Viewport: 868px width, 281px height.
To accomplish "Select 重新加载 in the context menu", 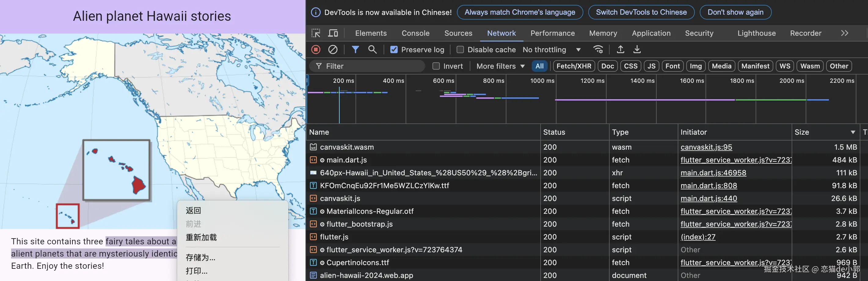I will coord(201,237).
